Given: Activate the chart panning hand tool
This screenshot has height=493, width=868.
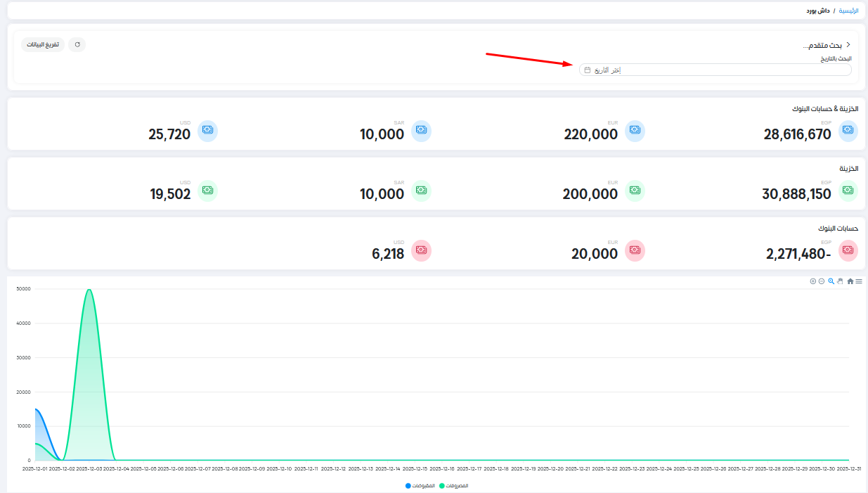Looking at the screenshot, I should [x=840, y=281].
